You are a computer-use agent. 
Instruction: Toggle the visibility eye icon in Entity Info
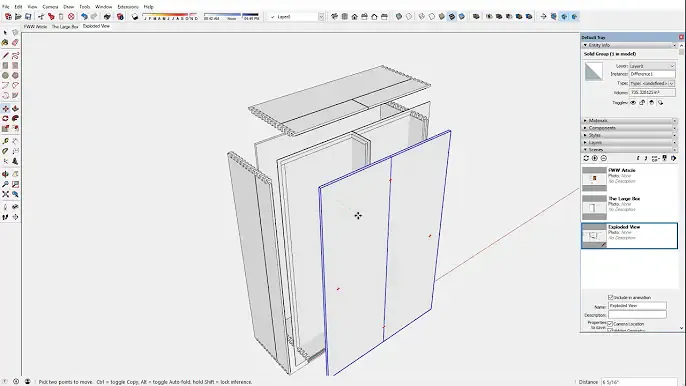pos(633,102)
